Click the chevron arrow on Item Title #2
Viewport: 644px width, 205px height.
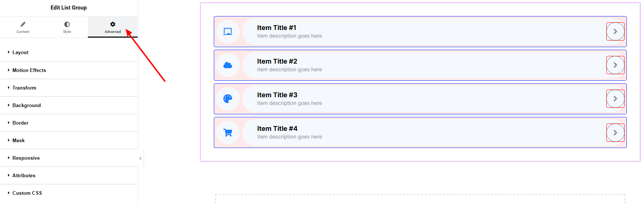point(615,65)
